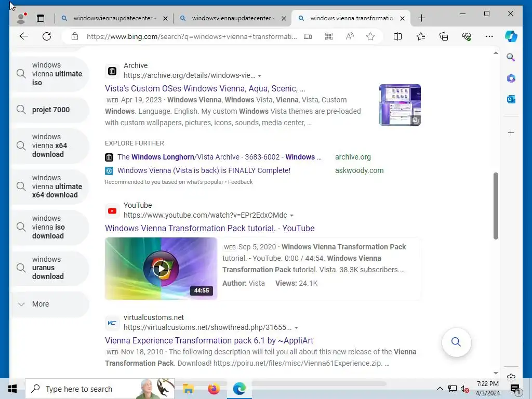The height and width of the screenshot is (399, 532).
Task: Open the Edge profile icon
Action: point(21,18)
